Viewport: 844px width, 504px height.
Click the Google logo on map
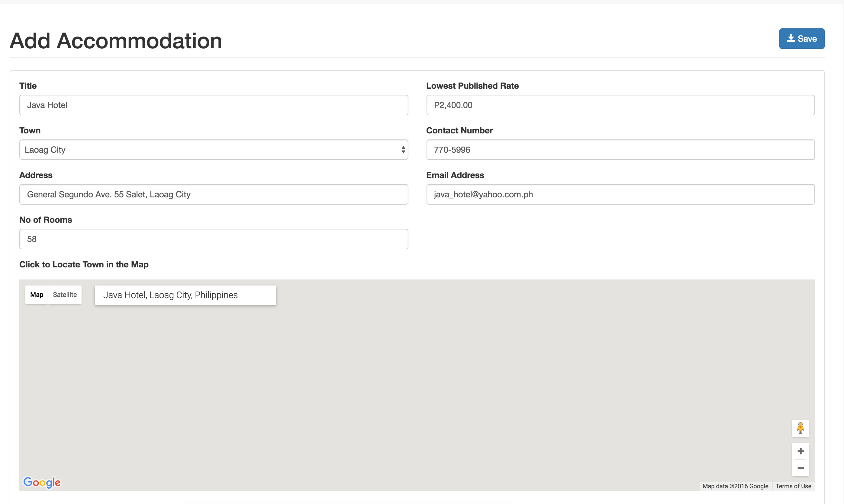click(x=42, y=482)
